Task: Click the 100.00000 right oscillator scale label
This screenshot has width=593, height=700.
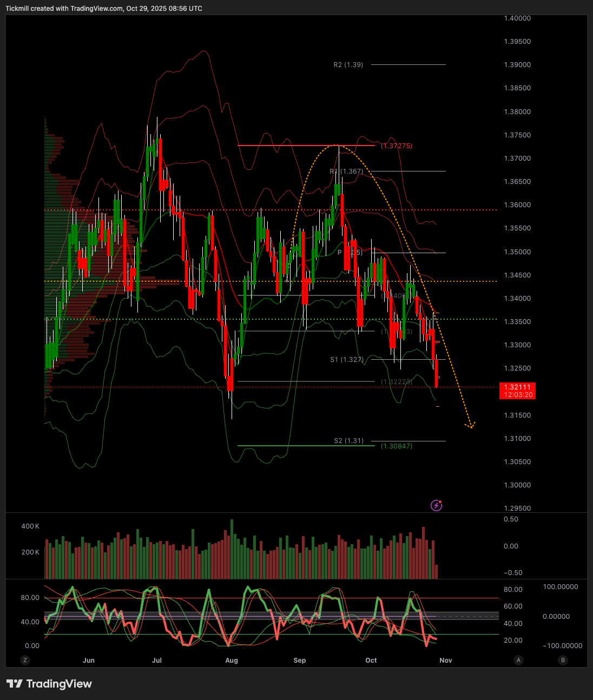Action: point(561,587)
